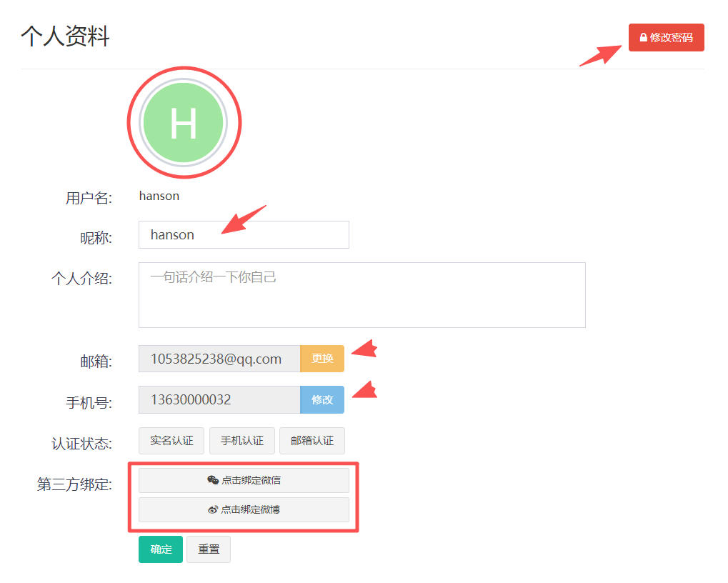The height and width of the screenshot is (583, 728).
Task: Focus the 昵称 nickname input field
Action: (244, 235)
